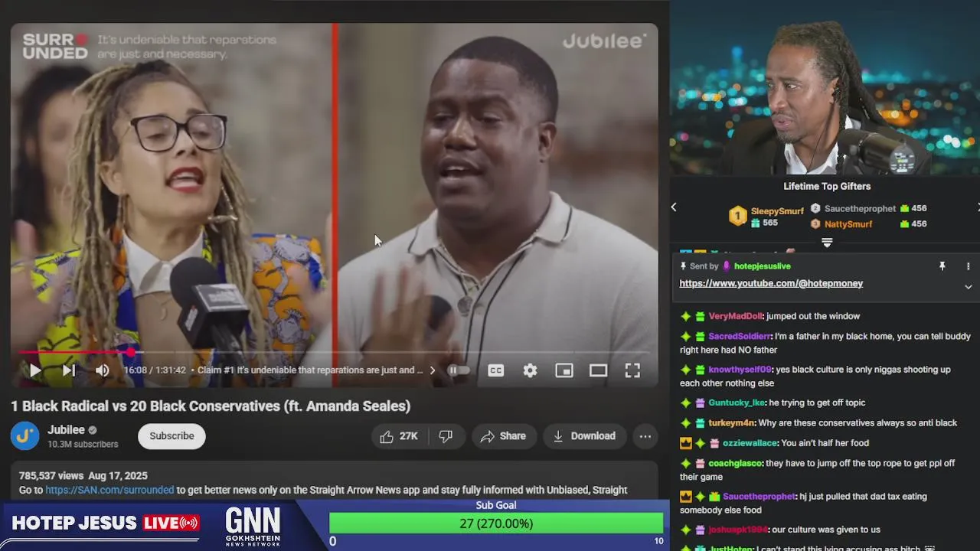Select chat user joshuapk1998
Viewport: 980px width, 551px height.
[738, 530]
